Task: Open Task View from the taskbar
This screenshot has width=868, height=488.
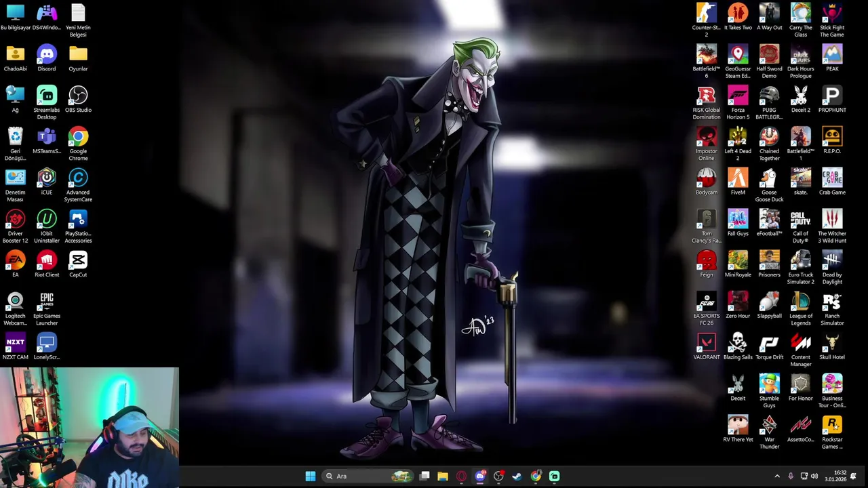Action: [425, 476]
